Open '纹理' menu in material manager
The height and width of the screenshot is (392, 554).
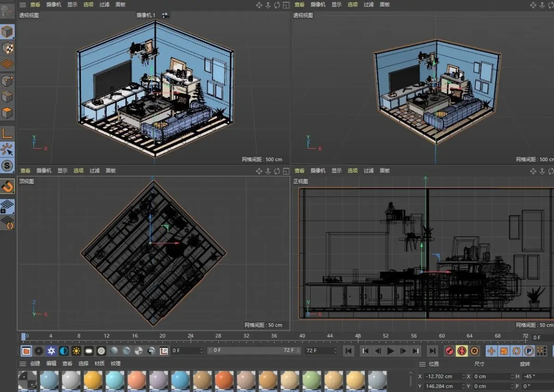pyautogui.click(x=115, y=363)
